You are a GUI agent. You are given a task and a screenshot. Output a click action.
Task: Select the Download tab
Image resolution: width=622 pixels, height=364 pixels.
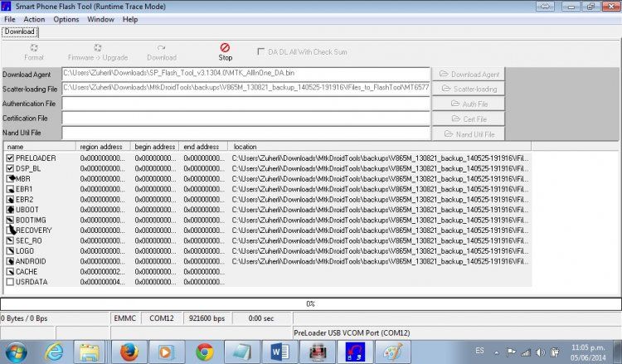[x=20, y=32]
